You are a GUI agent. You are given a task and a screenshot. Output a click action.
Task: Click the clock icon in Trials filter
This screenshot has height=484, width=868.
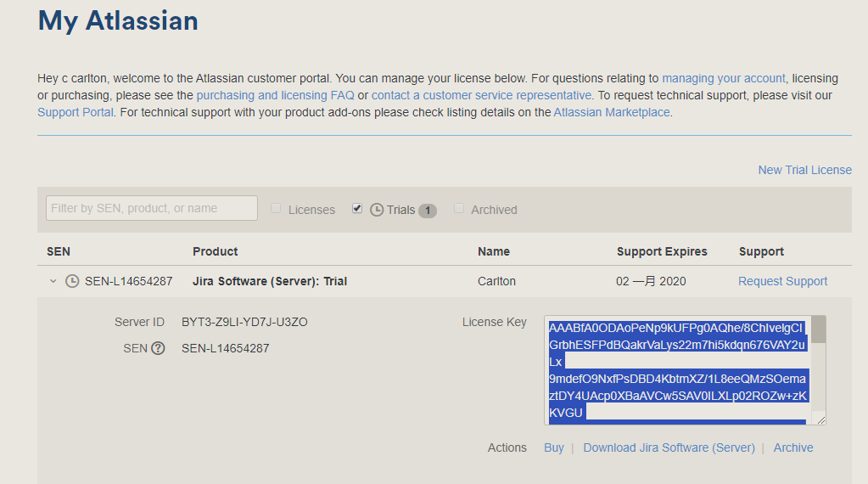coord(377,210)
